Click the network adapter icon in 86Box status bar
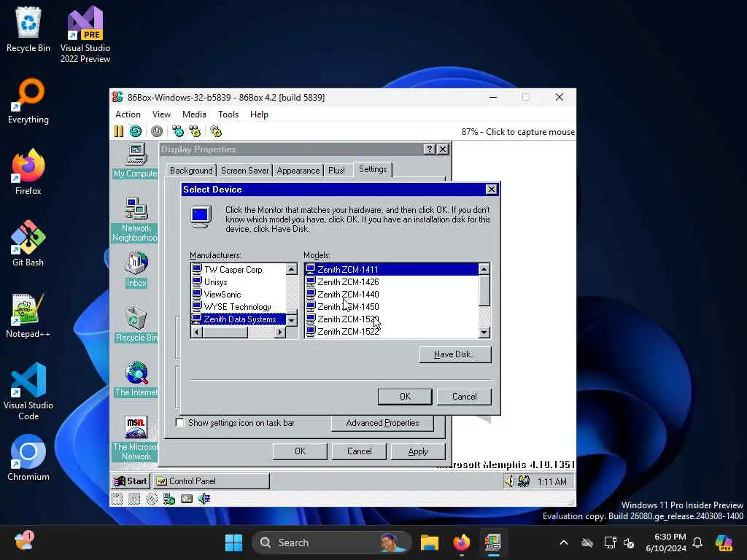This screenshot has height=560, width=747. [169, 499]
